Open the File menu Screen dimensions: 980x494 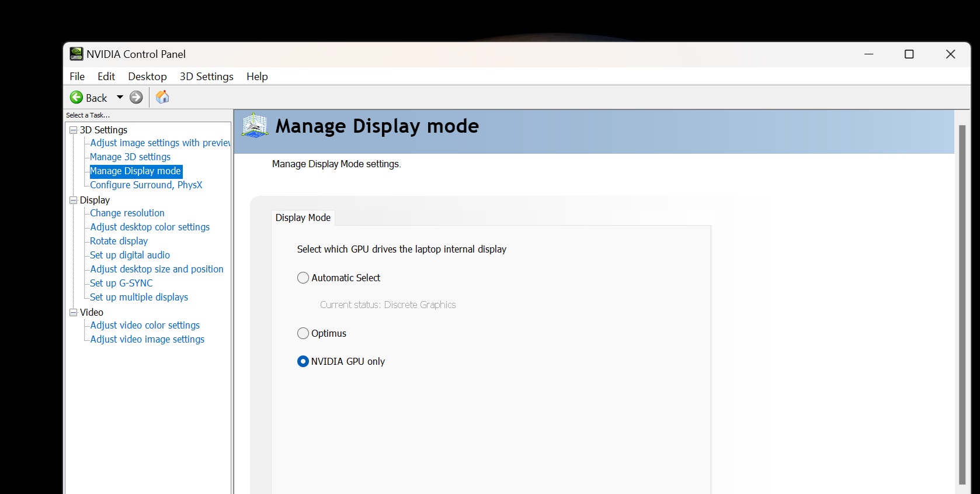pyautogui.click(x=77, y=76)
